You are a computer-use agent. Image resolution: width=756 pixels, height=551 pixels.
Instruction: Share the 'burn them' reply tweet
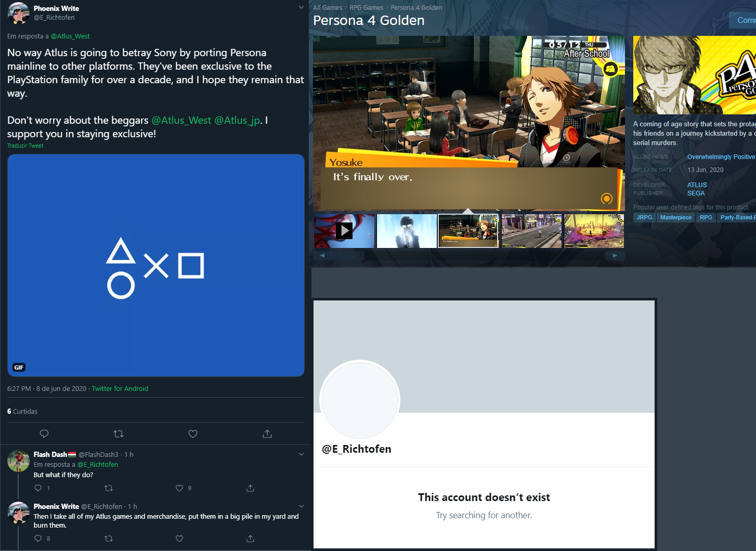[x=250, y=539]
